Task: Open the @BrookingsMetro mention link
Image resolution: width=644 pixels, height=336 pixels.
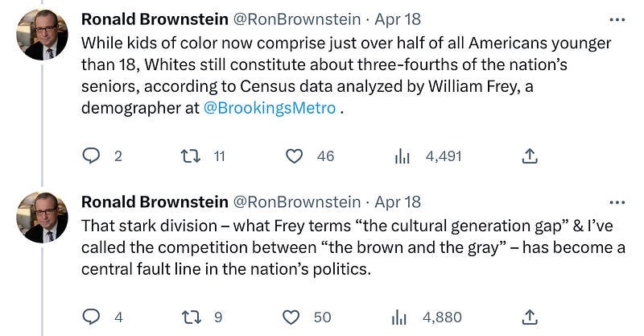Action: point(270,108)
